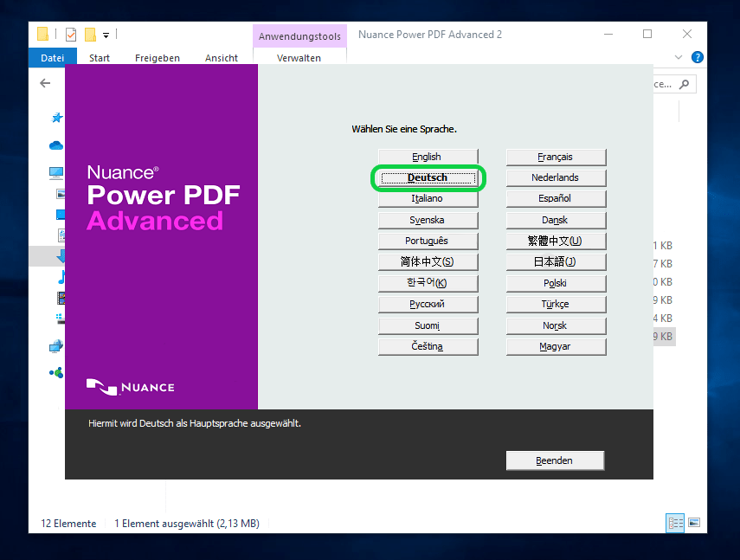Minimize the Explorer window
This screenshot has width=740, height=560.
608,34
